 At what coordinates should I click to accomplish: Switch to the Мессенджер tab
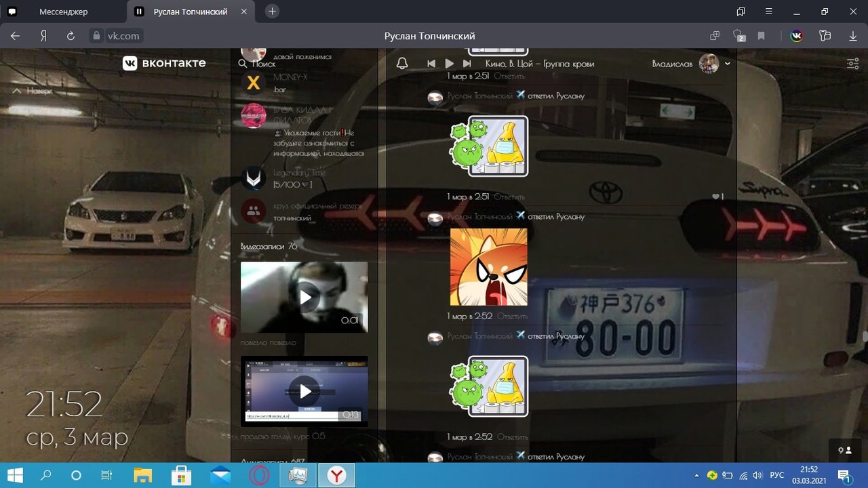coord(63,12)
